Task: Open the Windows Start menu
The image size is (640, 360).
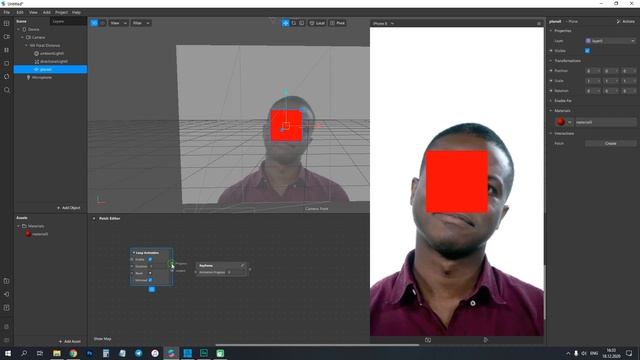Action: pyautogui.click(x=8, y=353)
